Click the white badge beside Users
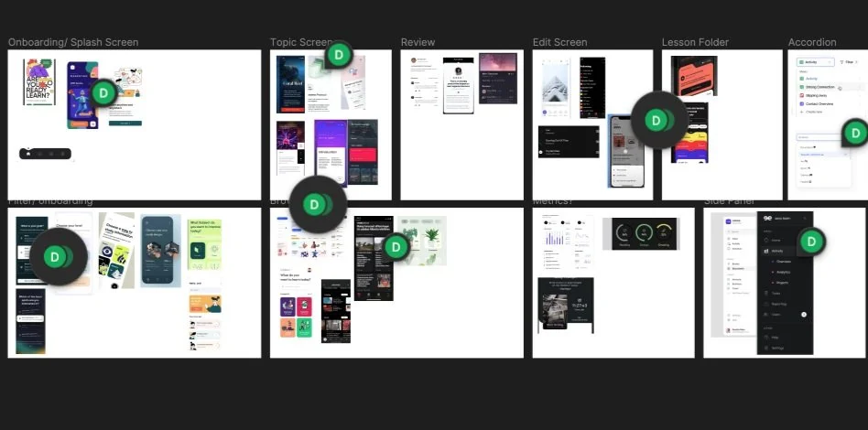The width and height of the screenshot is (868, 430). click(x=804, y=315)
